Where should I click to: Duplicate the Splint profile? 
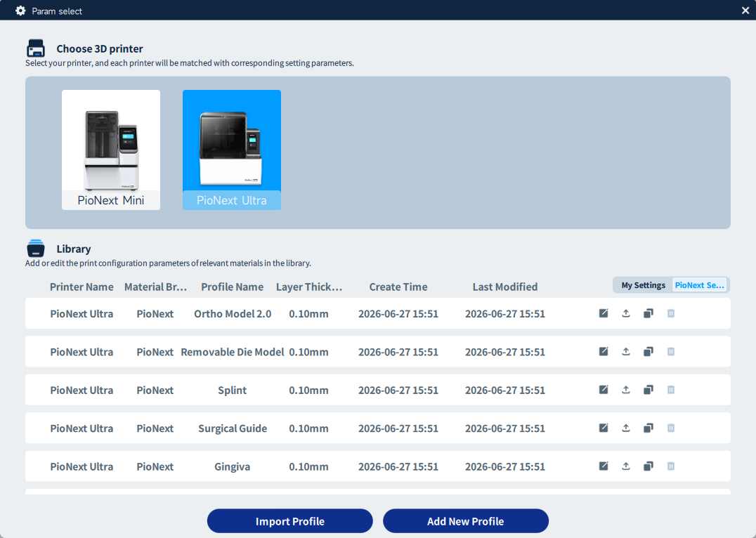pos(649,390)
